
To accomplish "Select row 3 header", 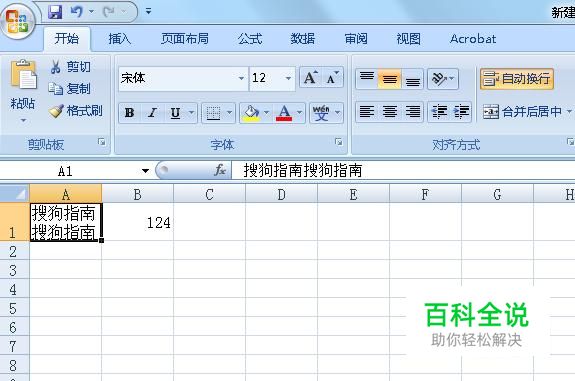I will [14, 270].
